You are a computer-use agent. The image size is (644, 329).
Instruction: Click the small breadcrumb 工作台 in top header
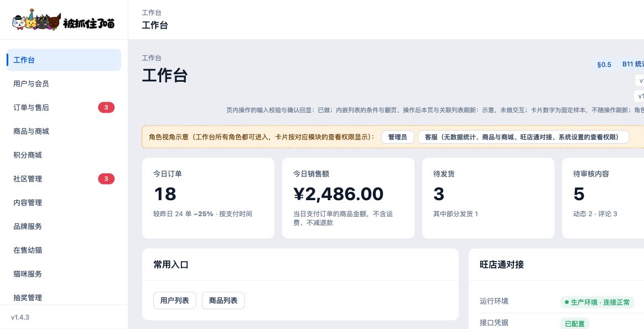tap(152, 13)
